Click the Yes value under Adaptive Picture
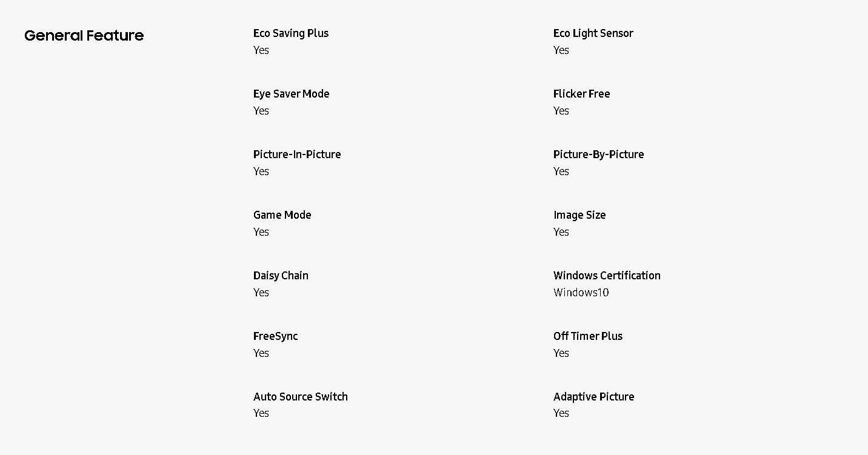This screenshot has height=455, width=868. click(561, 413)
